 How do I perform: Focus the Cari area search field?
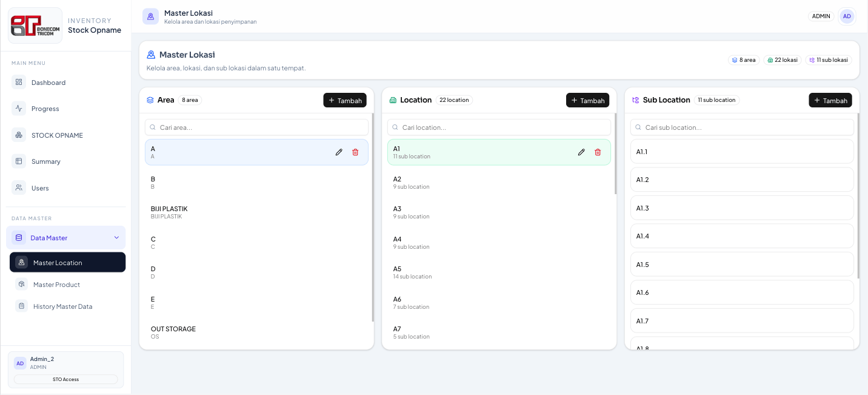[256, 127]
